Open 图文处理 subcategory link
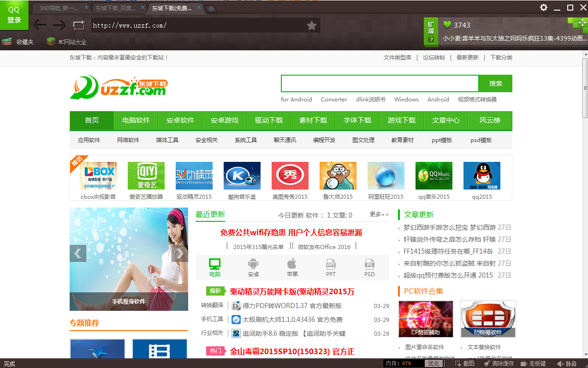 click(363, 140)
